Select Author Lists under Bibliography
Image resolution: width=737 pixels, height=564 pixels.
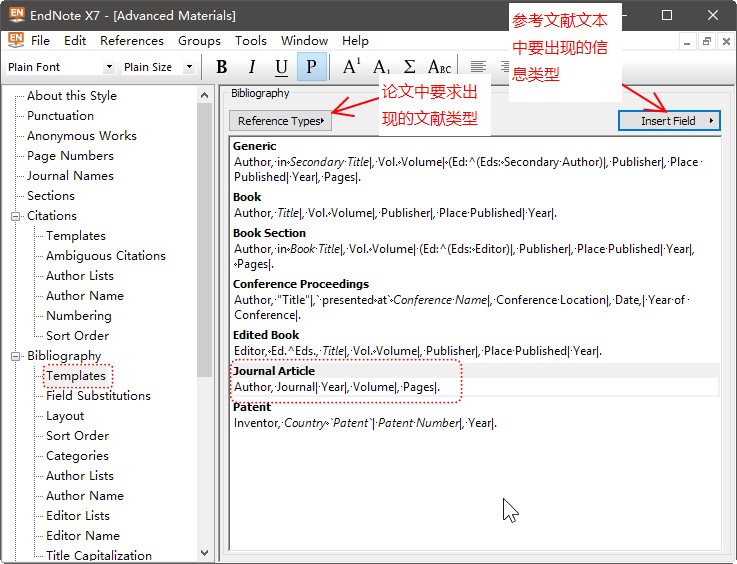80,476
